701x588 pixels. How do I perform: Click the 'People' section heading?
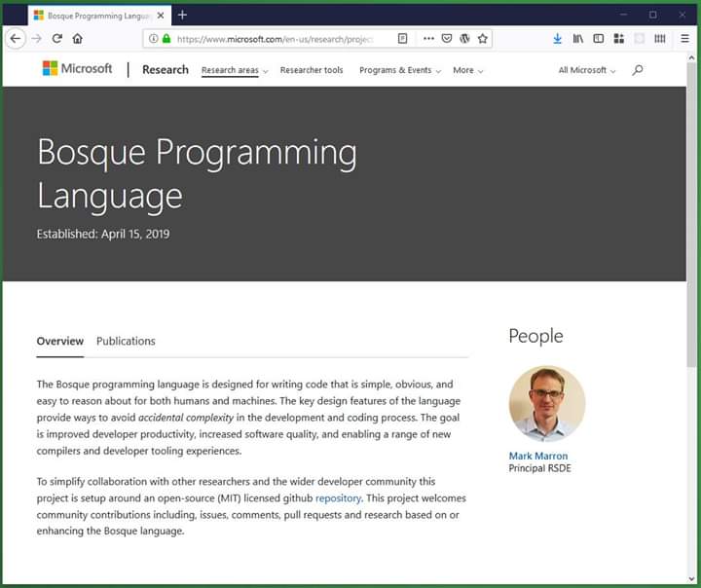tap(535, 336)
